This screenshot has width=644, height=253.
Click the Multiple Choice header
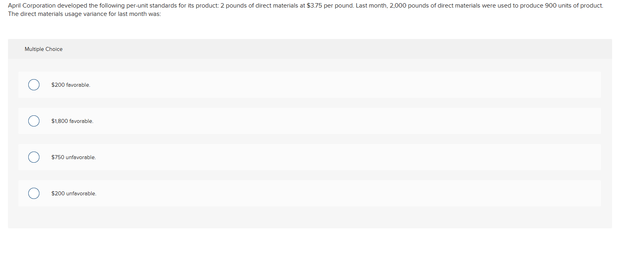43,49
